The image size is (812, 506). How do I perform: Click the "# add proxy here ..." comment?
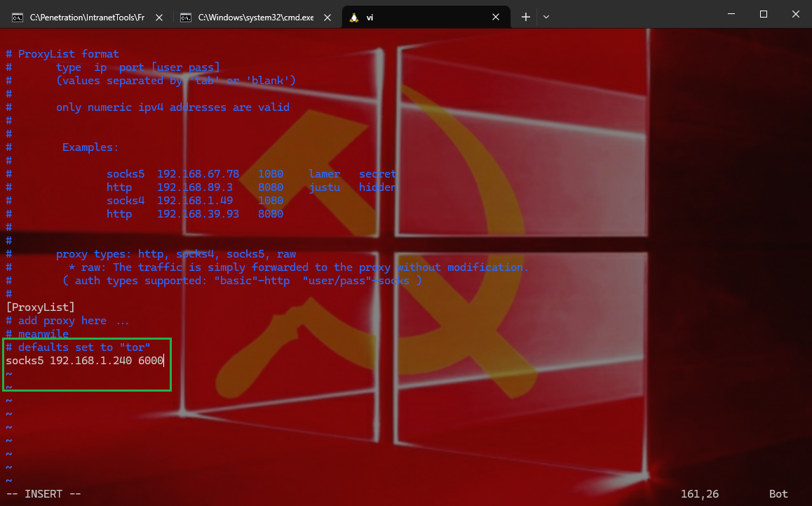[67, 321]
